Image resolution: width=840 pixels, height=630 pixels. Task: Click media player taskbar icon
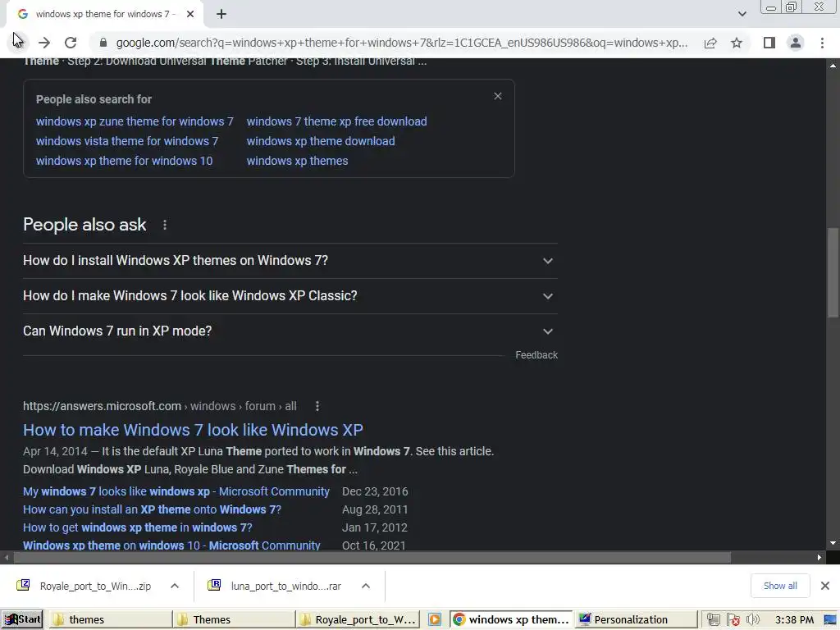[435, 620]
